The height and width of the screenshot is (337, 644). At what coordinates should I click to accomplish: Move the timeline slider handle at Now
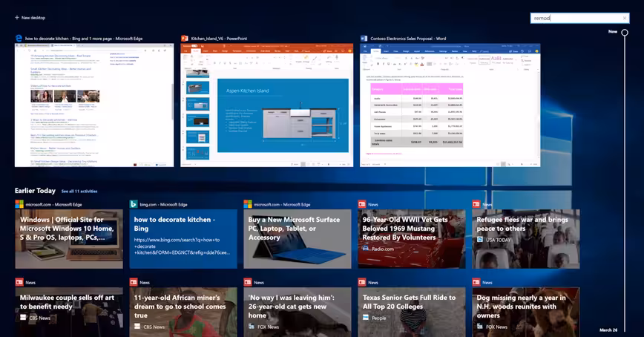(624, 32)
